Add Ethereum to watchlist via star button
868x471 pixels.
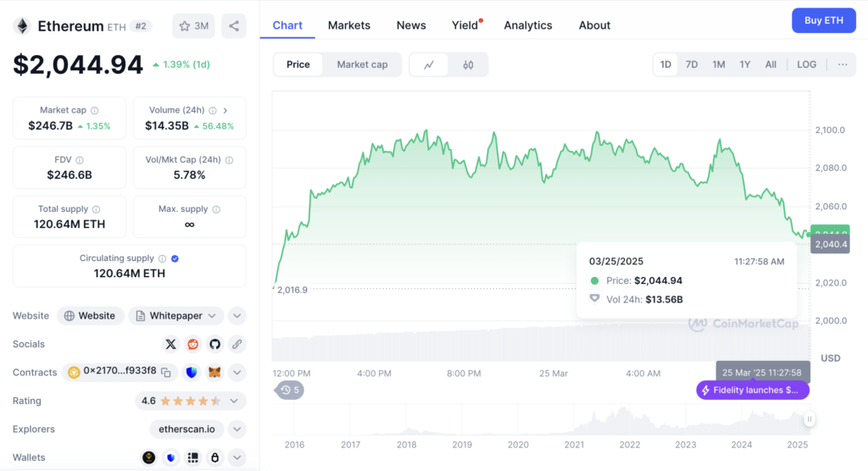(194, 26)
